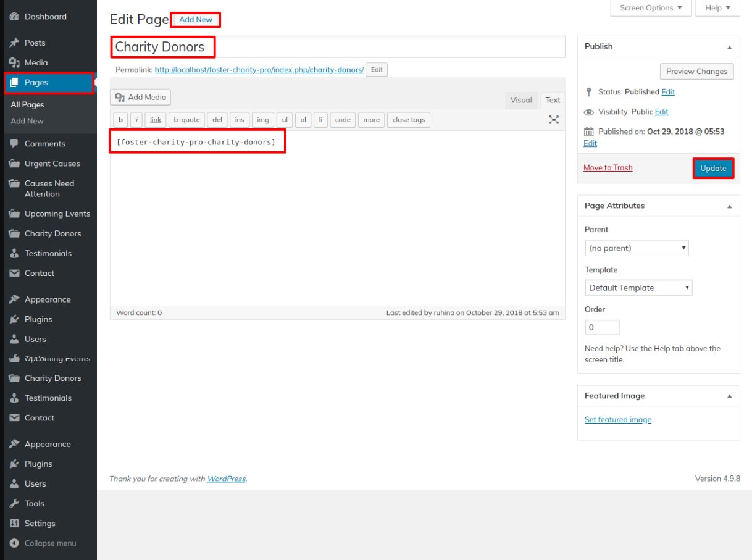Click the Settings sliders icon
This screenshot has width=752, height=560.
point(14,524)
